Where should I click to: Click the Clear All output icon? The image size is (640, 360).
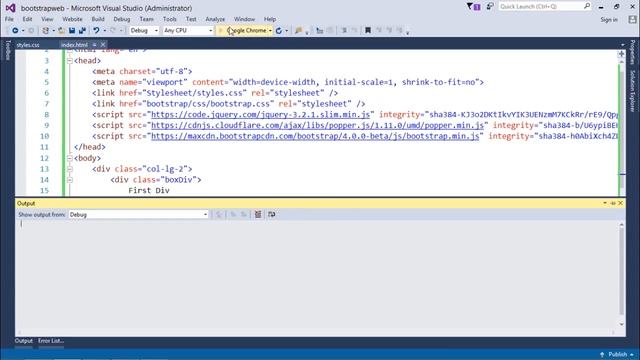pos(258,214)
